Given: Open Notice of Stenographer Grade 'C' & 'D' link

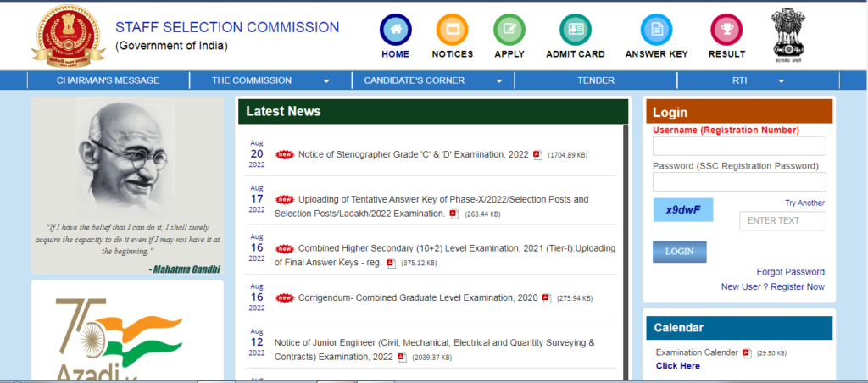Looking at the screenshot, I should point(414,155).
